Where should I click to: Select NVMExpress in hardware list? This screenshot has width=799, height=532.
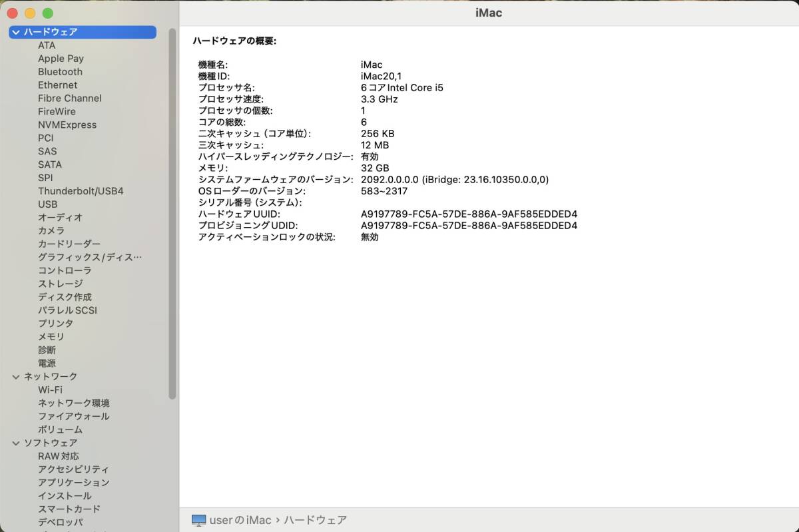coord(67,125)
